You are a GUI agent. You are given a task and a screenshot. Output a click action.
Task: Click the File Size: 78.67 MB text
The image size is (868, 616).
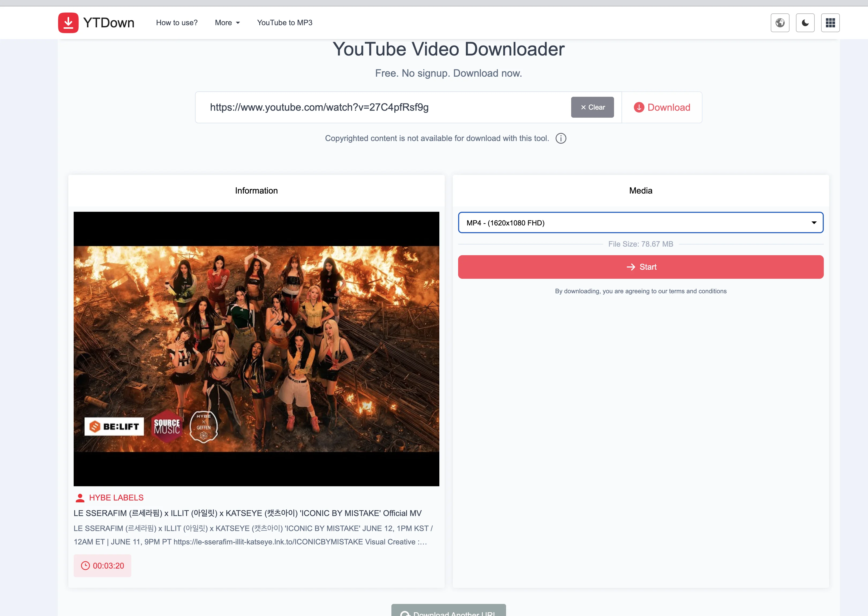(641, 244)
